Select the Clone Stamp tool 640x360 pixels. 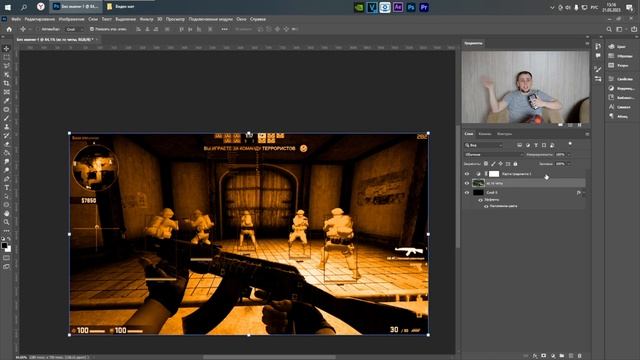pyautogui.click(x=6, y=127)
